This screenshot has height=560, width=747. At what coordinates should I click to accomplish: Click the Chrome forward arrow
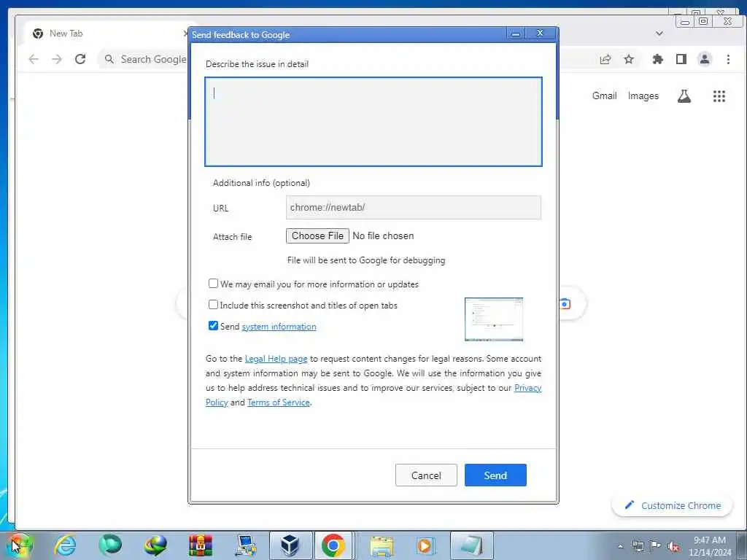click(x=57, y=59)
